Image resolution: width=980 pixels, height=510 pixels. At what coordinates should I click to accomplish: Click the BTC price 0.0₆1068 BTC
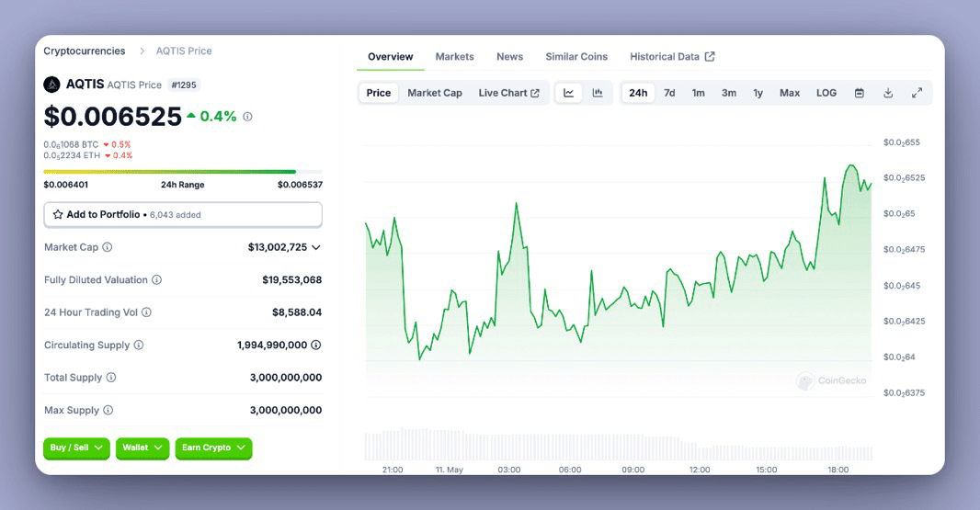[x=72, y=145]
